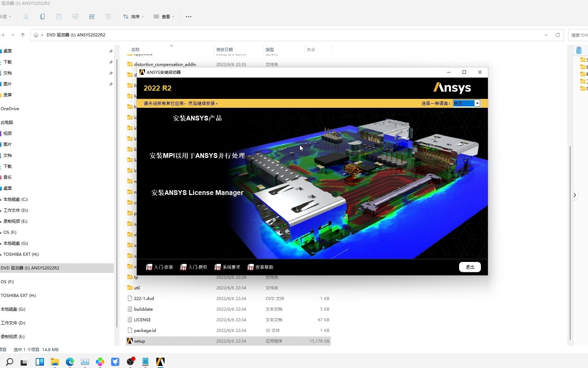Click the Paste icon in Explorer toolbar
The image size is (588, 368).
point(59,16)
